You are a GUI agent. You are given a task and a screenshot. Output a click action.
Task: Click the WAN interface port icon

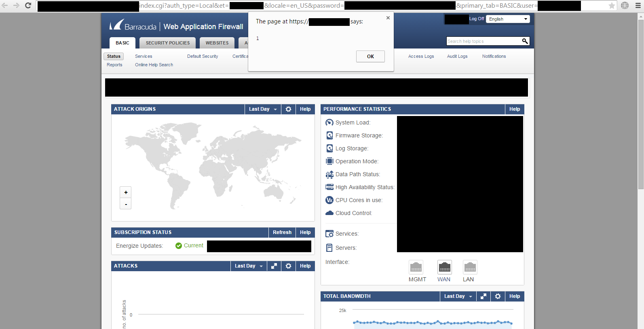click(x=445, y=267)
